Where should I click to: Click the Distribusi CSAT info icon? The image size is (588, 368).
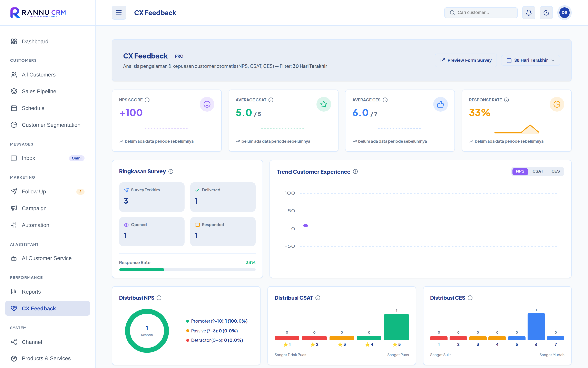[317, 298]
